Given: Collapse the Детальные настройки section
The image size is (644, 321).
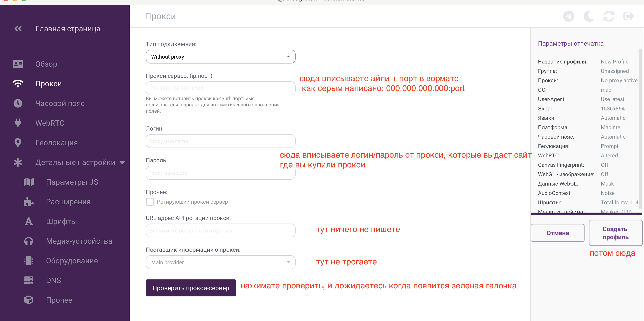Looking at the screenshot, I should [x=122, y=162].
